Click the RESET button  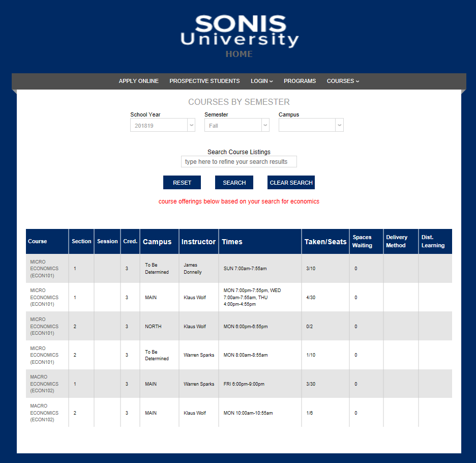pyautogui.click(x=182, y=183)
